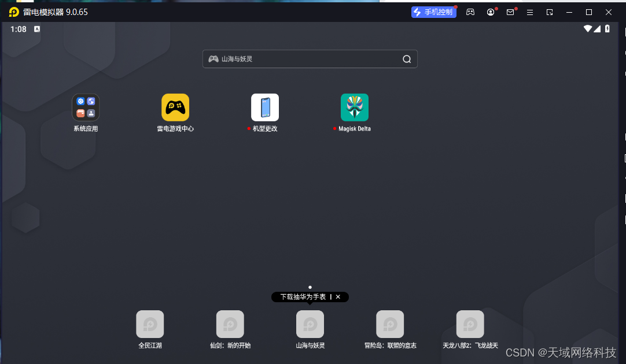
Task: Maximize the 雷电模拟器 window
Action: (589, 12)
